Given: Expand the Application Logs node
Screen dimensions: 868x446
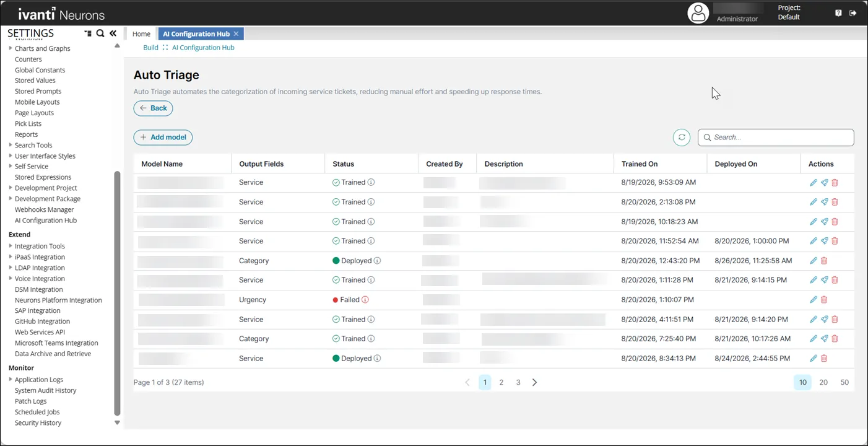Looking at the screenshot, I should (11, 379).
